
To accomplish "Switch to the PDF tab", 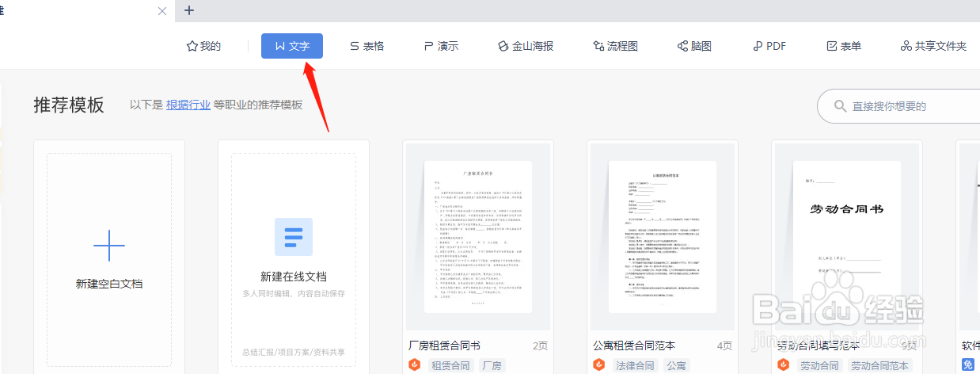I will tap(769, 46).
